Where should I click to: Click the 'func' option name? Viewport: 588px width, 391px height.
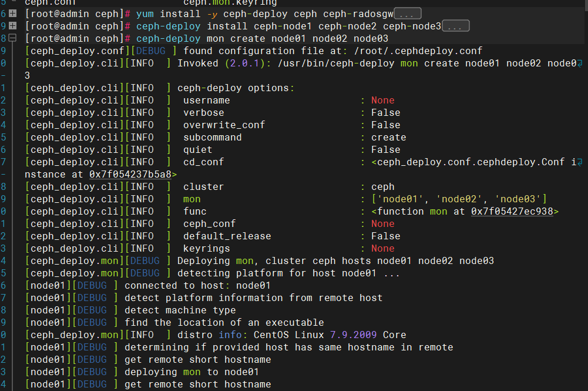pos(194,212)
